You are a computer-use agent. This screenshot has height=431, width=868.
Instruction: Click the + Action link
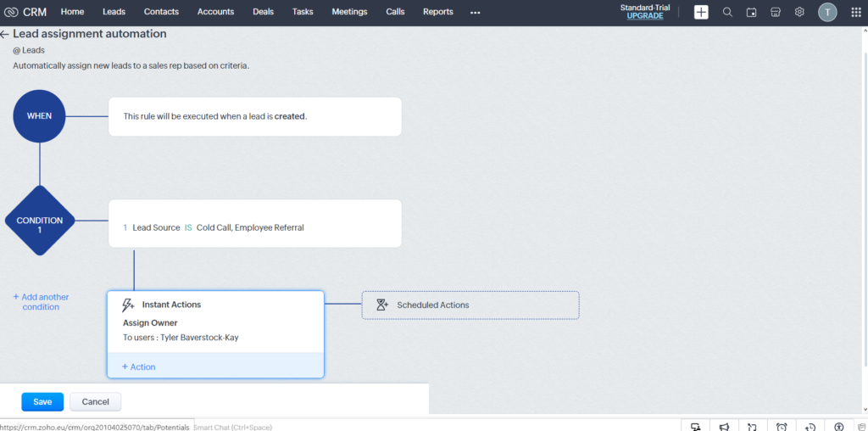[138, 367]
